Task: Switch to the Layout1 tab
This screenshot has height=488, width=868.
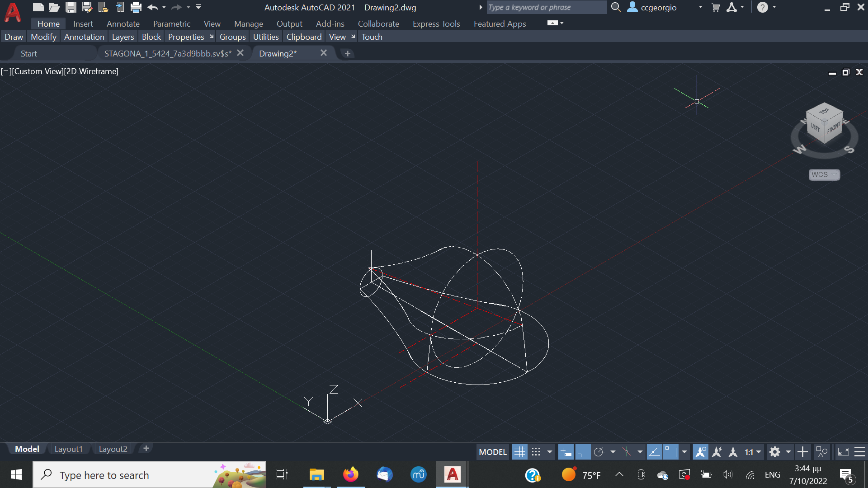Action: tap(68, 449)
